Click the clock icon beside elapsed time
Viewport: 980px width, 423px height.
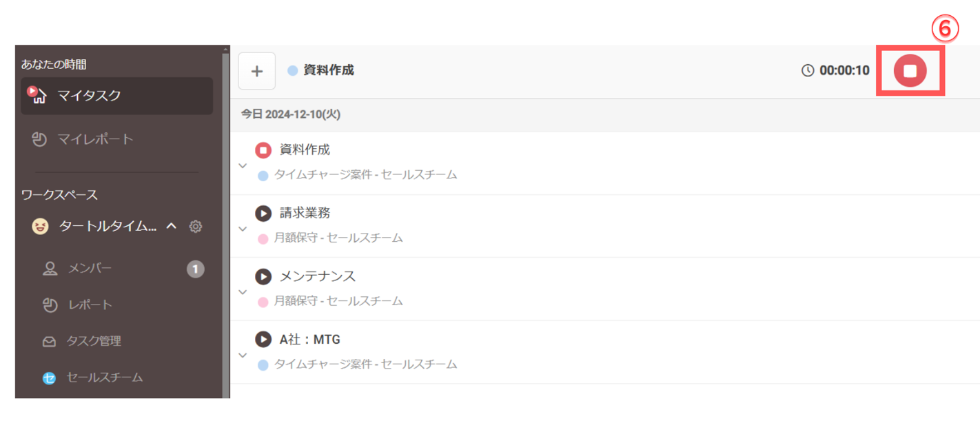tap(808, 71)
